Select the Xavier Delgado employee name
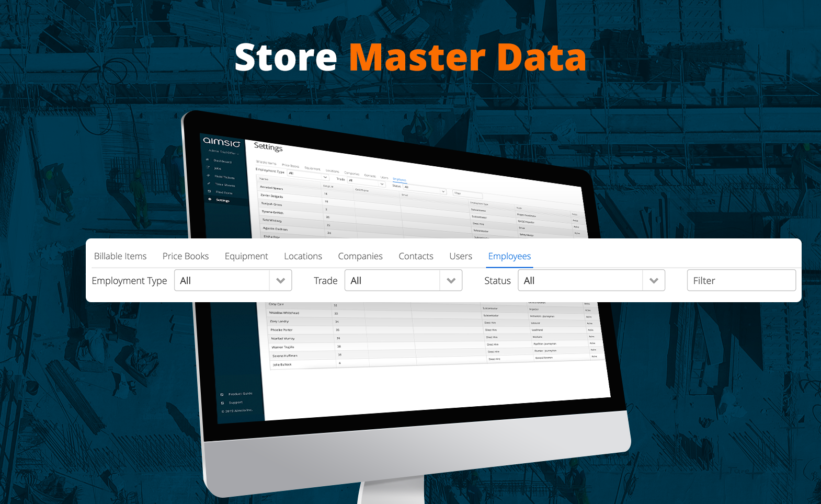The width and height of the screenshot is (821, 504). (x=272, y=196)
